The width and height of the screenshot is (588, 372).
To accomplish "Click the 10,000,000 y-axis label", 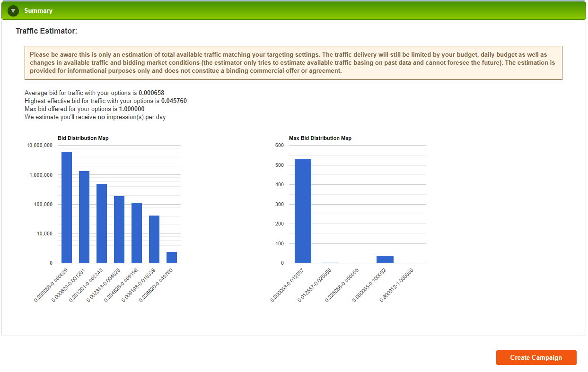I will coord(39,146).
